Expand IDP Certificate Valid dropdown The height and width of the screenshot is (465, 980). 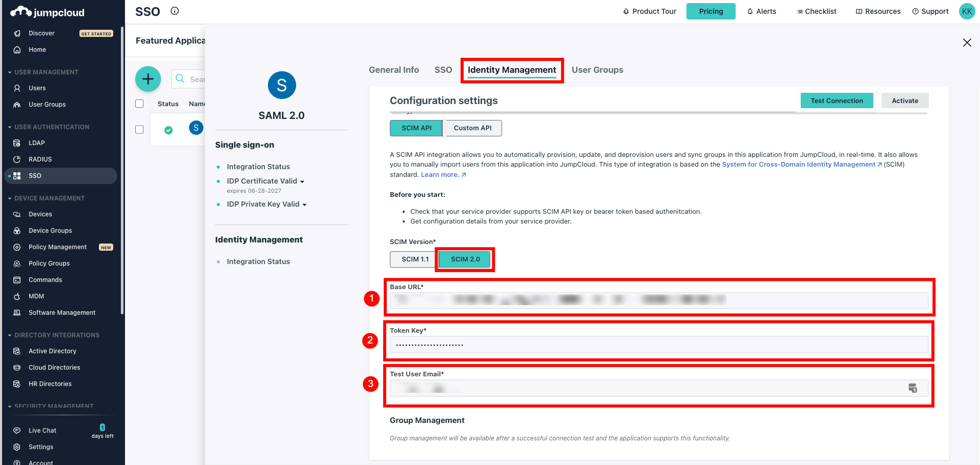coord(302,181)
